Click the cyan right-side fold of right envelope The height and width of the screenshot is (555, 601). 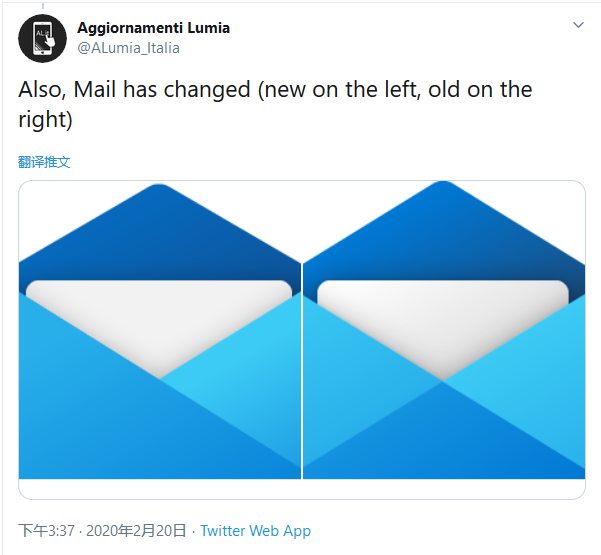tap(540, 370)
